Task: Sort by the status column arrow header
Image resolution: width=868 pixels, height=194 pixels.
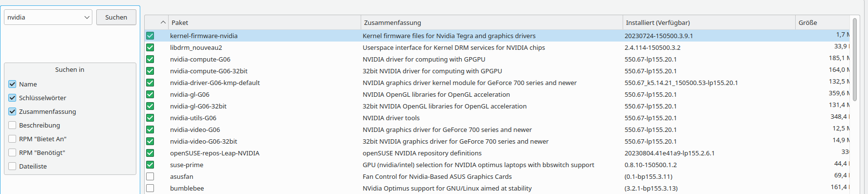Action: click(156, 22)
